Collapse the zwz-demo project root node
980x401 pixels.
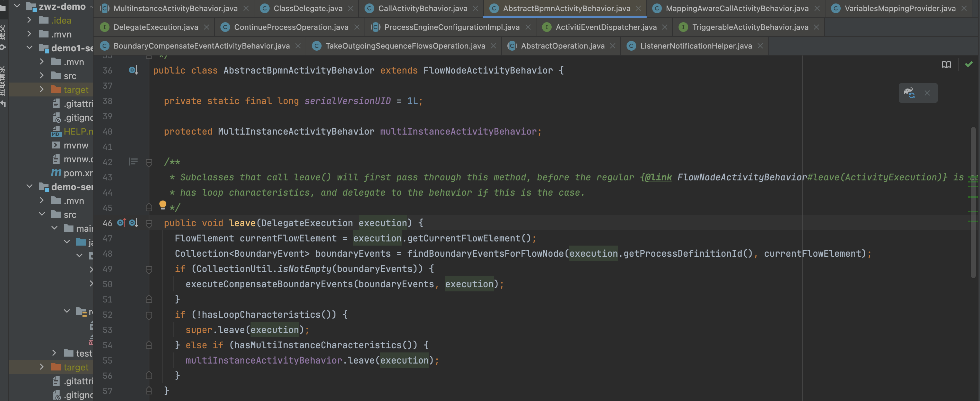(x=17, y=6)
